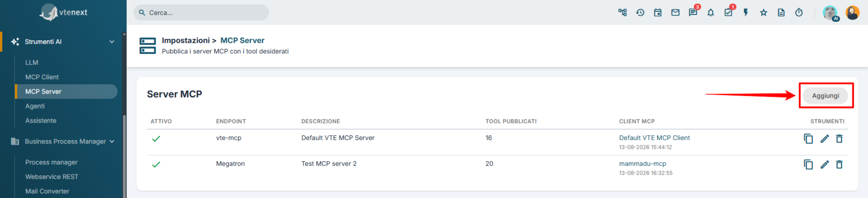
Task: Click the vtenext logo
Action: (64, 12)
